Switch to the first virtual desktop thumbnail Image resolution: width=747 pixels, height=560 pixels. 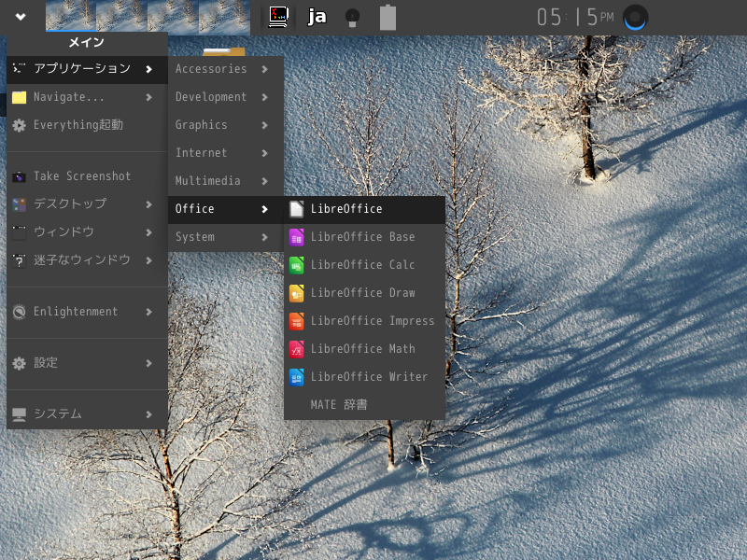(71, 16)
